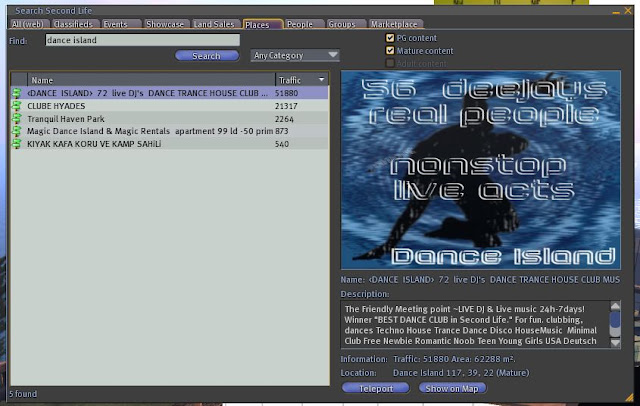The height and width of the screenshot is (406, 640).
Task: Toggle the PG content checkbox
Action: click(x=390, y=38)
